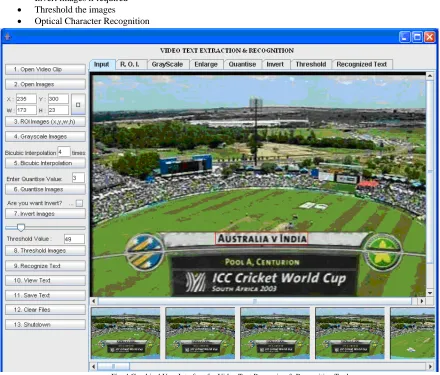Open the Threshold tab
Viewport: 440px width, 375px height.
pos(311,64)
